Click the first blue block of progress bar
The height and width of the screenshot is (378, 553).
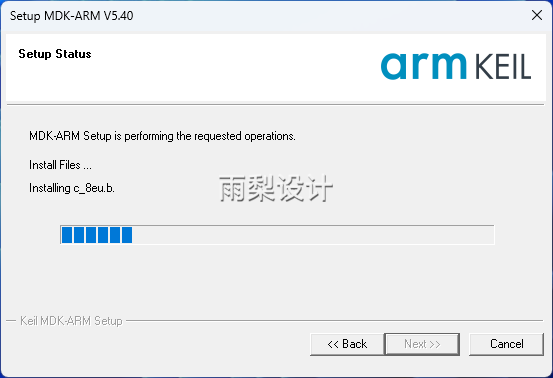67,235
